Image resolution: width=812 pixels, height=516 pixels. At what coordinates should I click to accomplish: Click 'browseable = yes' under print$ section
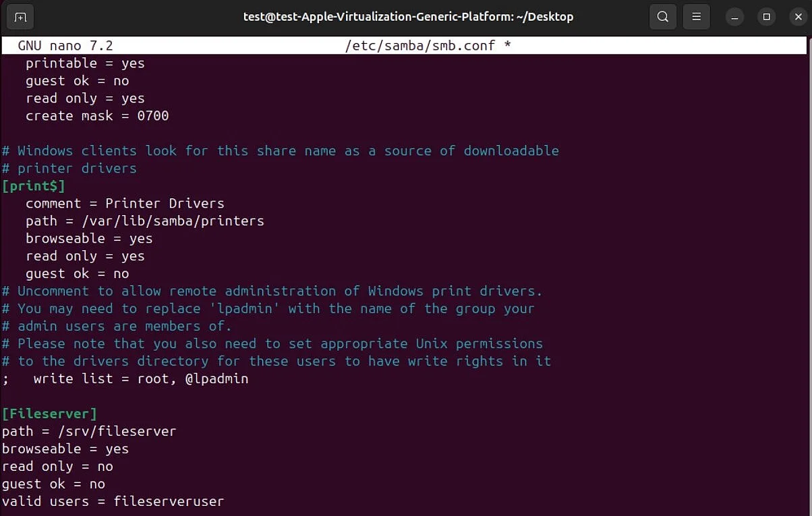point(89,238)
